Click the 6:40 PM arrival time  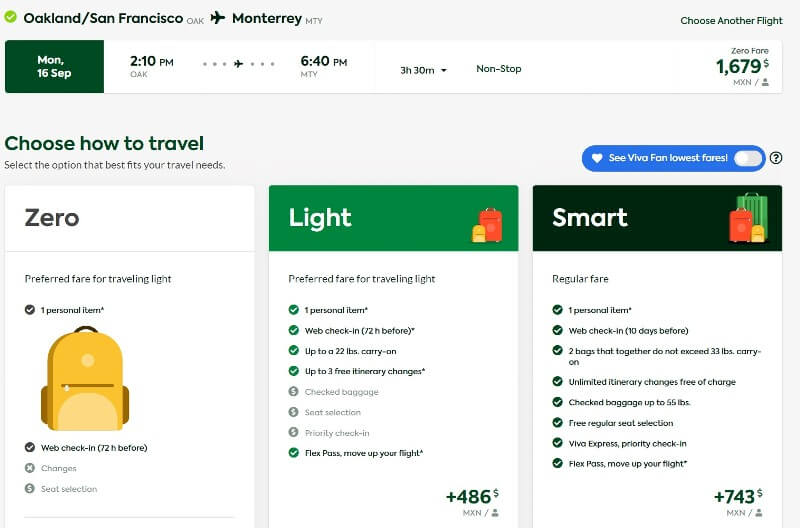(323, 62)
